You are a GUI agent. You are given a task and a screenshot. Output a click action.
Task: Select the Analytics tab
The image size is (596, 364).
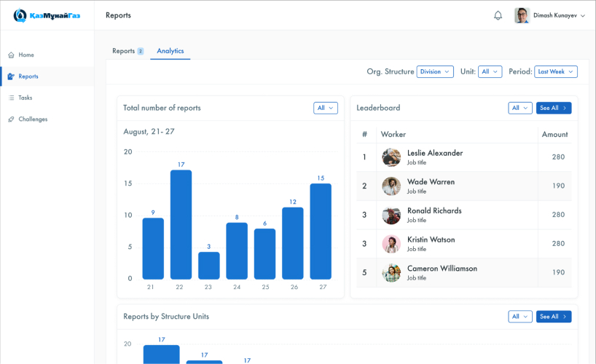[x=170, y=51]
